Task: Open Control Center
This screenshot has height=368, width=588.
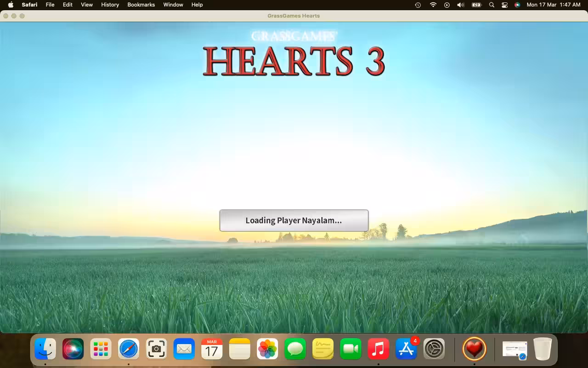Action: pos(504,5)
